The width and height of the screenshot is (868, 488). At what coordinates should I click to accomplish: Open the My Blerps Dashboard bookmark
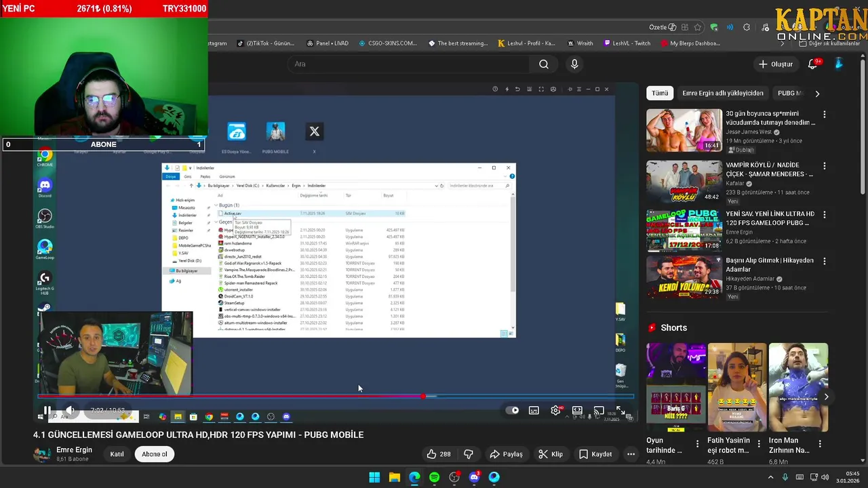tap(690, 43)
